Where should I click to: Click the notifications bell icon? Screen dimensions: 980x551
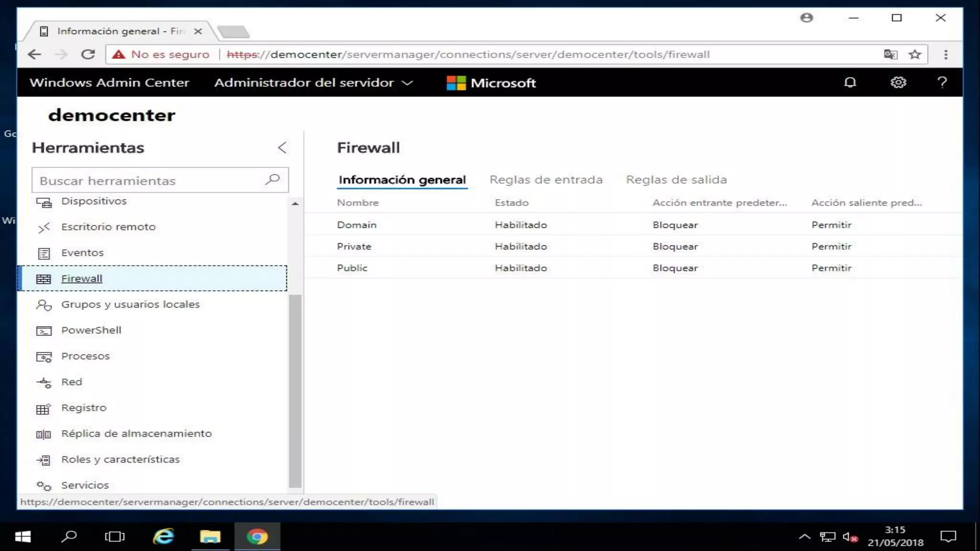click(x=850, y=82)
